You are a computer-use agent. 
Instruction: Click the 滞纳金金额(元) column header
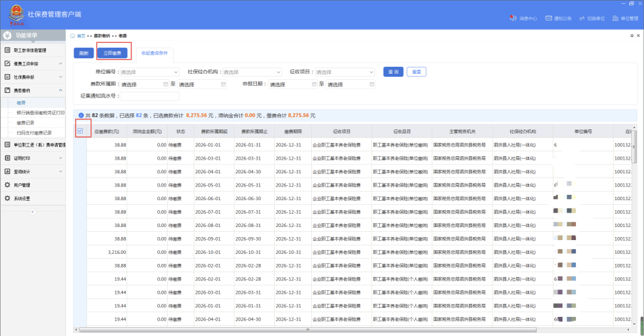pyautogui.click(x=147, y=131)
